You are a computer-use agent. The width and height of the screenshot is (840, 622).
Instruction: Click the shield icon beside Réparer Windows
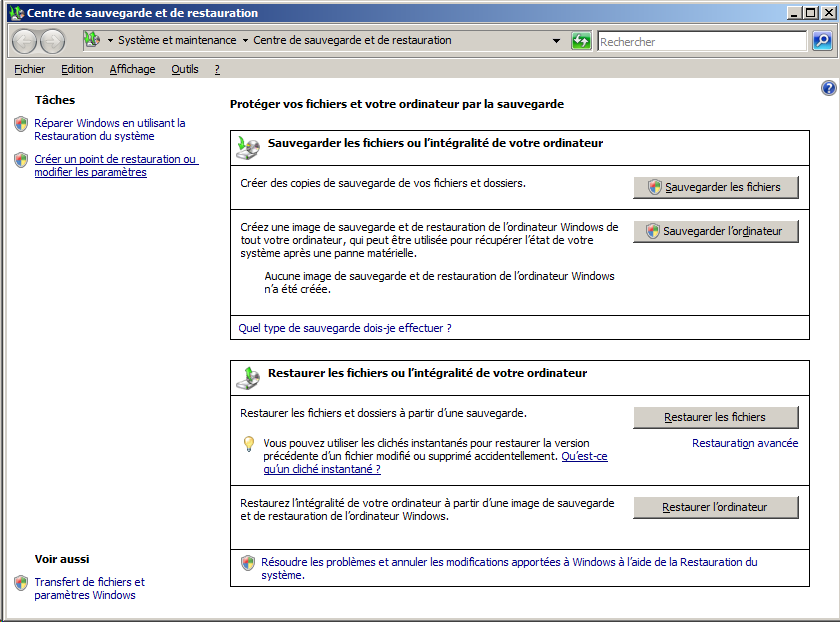(x=21, y=124)
